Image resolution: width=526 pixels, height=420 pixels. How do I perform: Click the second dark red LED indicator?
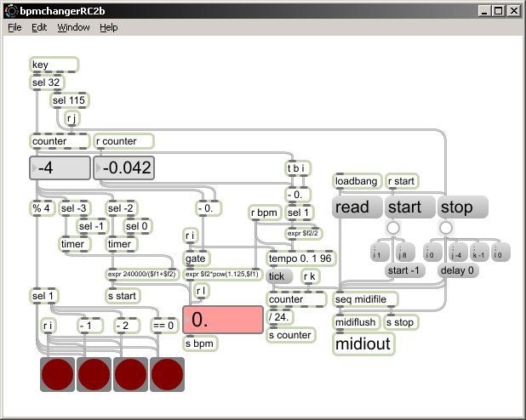click(94, 374)
